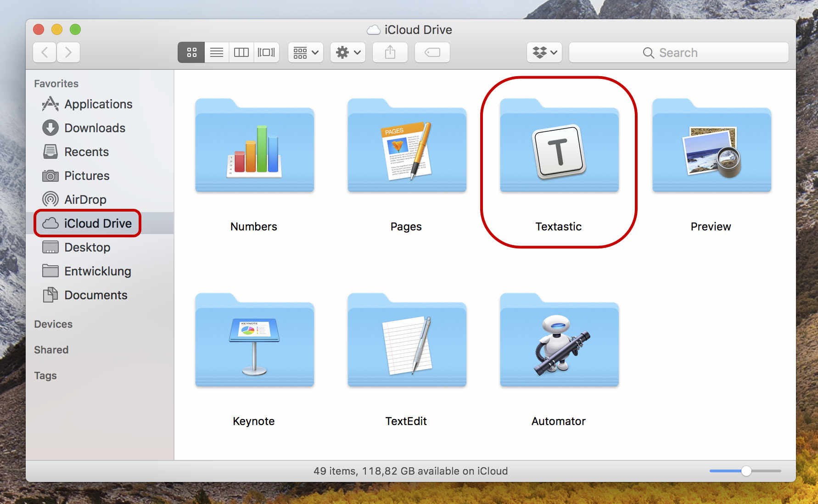Close the Finder window with red button
818x504 pixels.
[39, 29]
